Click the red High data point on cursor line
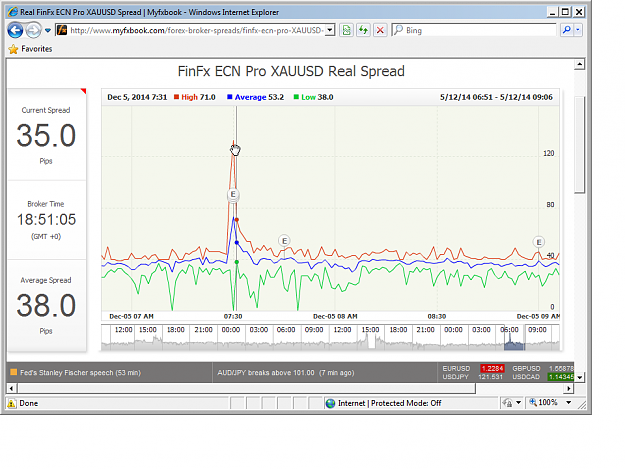The height and width of the screenshot is (469, 625). 237,220
